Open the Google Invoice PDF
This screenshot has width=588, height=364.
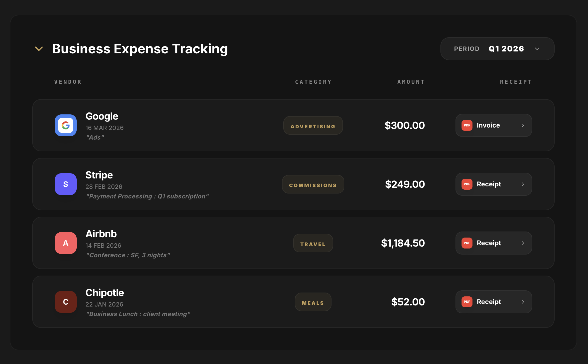click(x=494, y=125)
